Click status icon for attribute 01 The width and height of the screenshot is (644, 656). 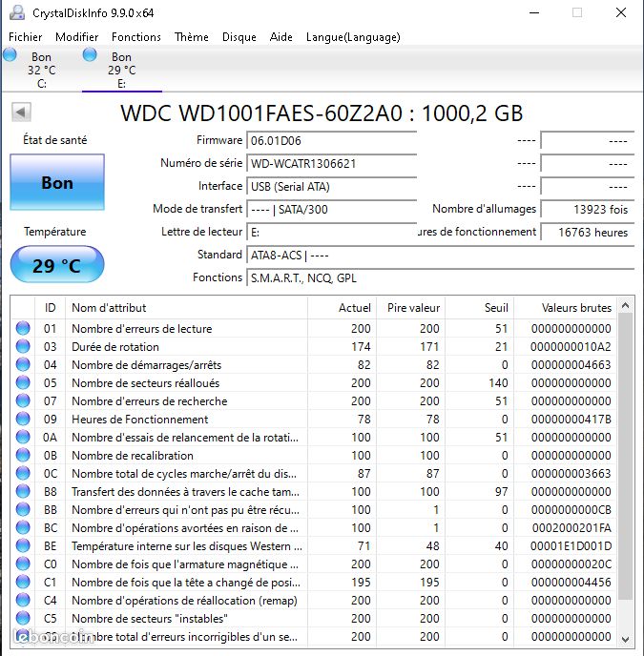click(23, 328)
